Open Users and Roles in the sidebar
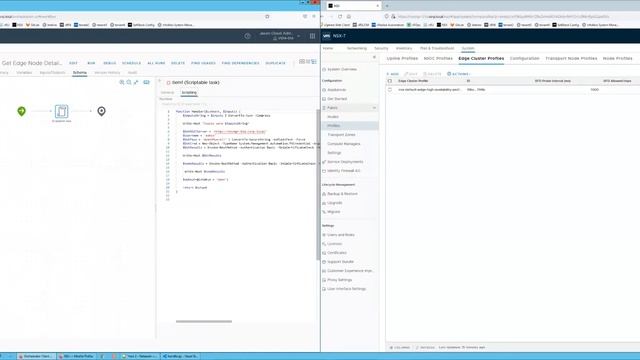Image resolution: width=640 pixels, height=360 pixels. tap(340, 235)
